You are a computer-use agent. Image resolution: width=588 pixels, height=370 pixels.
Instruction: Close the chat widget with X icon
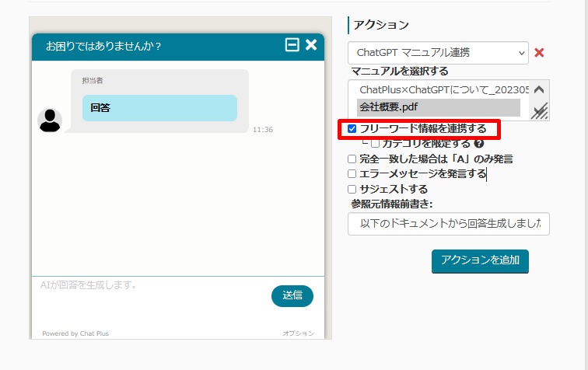[x=311, y=45]
